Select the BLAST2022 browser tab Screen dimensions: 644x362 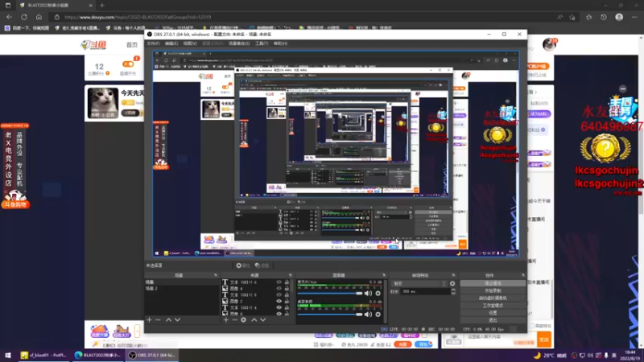(55, 6)
